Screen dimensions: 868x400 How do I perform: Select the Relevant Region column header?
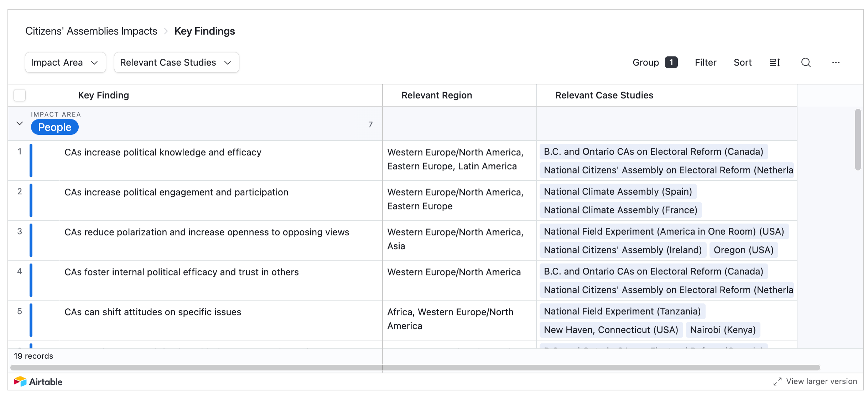(437, 95)
